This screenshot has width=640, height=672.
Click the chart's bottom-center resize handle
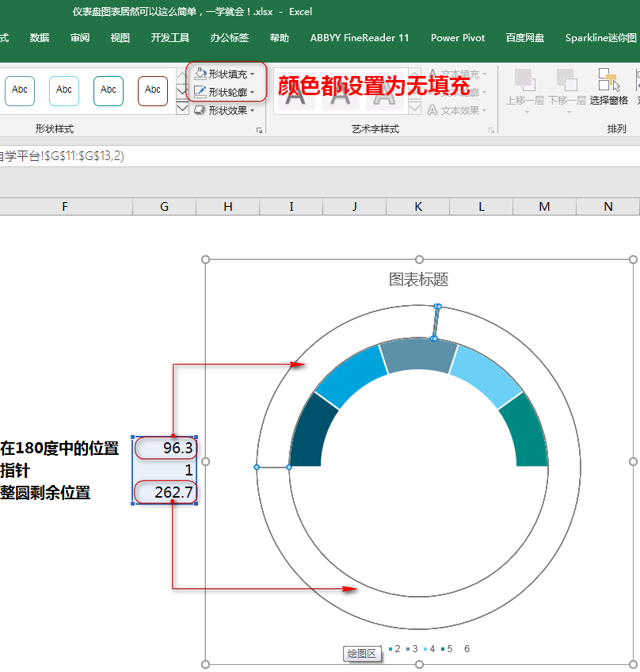[x=419, y=664]
